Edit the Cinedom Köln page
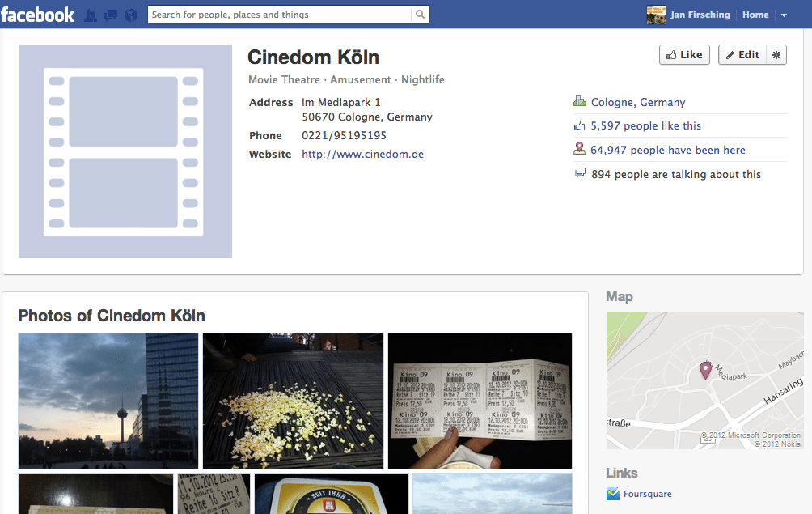This screenshot has height=514, width=812. coord(742,54)
